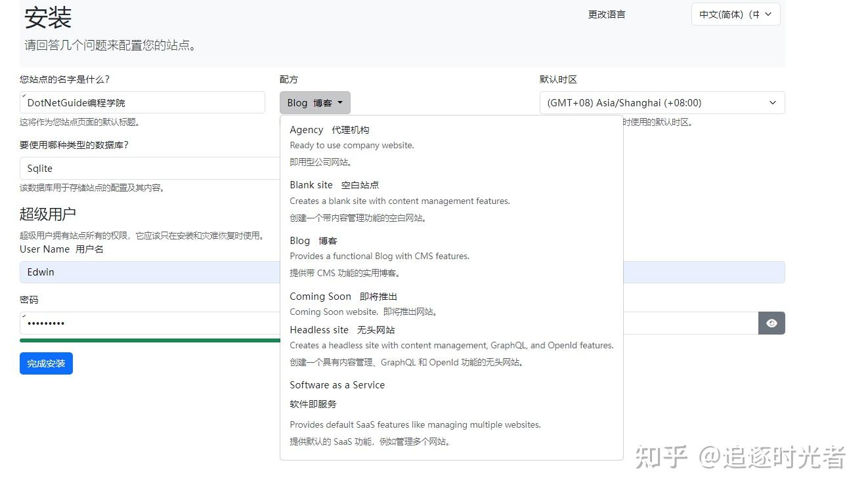Click the 密码 password input field

click(x=197, y=323)
